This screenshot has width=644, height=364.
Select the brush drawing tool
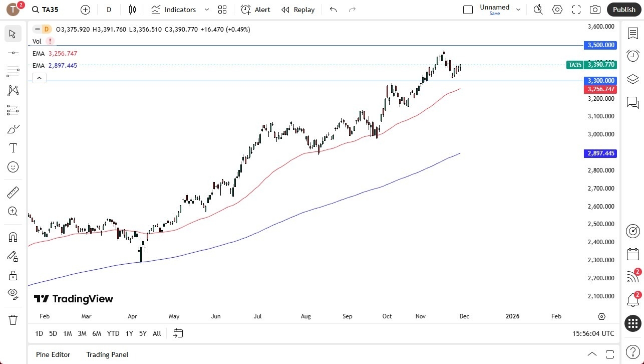coord(13,129)
